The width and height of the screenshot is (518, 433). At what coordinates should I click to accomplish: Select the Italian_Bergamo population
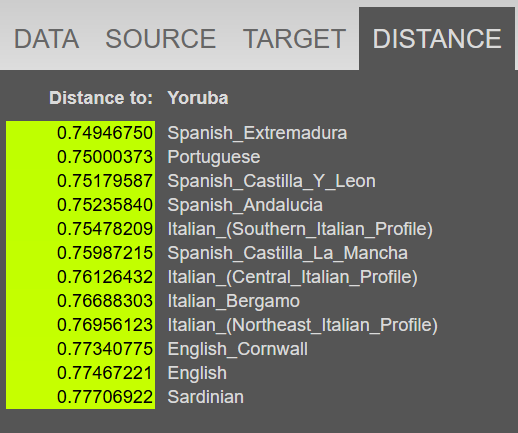233,301
